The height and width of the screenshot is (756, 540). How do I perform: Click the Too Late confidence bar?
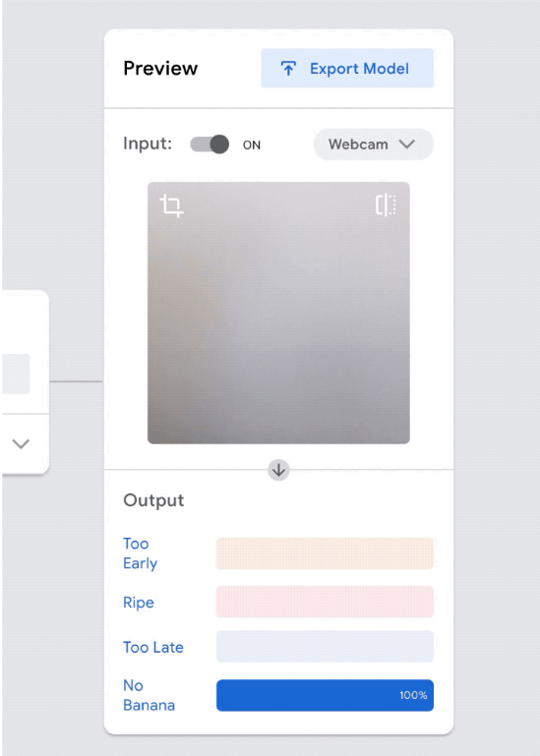(325, 647)
